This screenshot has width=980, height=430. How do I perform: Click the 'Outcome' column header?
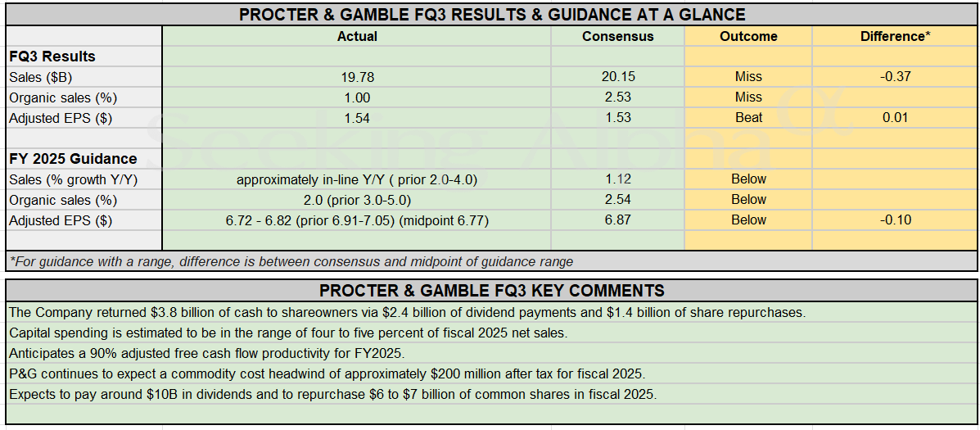(748, 36)
